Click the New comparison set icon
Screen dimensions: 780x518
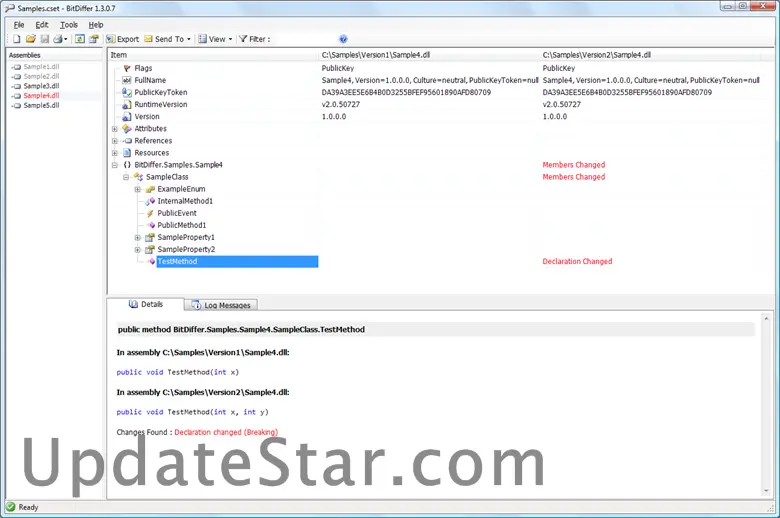coord(16,39)
